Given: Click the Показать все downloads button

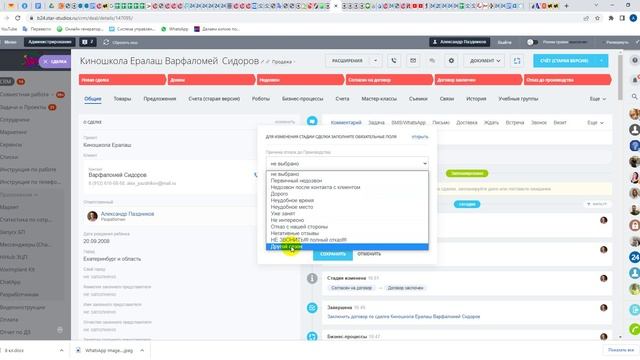Looking at the screenshot, I should click(x=621, y=350).
